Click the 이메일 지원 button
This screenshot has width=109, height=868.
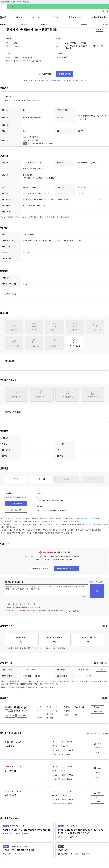[x=16, y=510]
